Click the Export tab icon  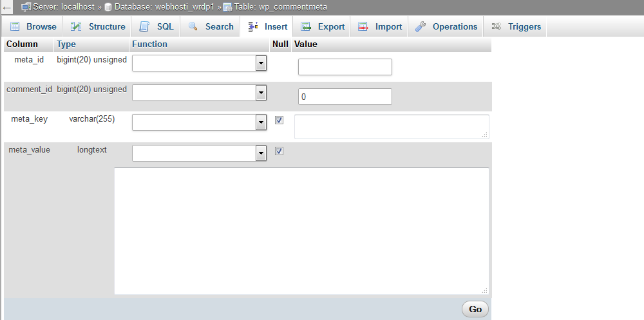[306, 27]
